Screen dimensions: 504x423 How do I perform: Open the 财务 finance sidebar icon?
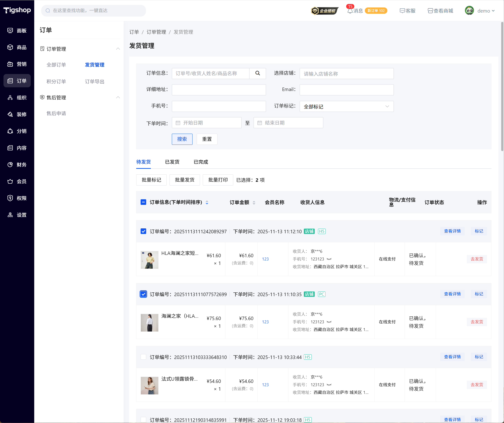tap(10, 165)
